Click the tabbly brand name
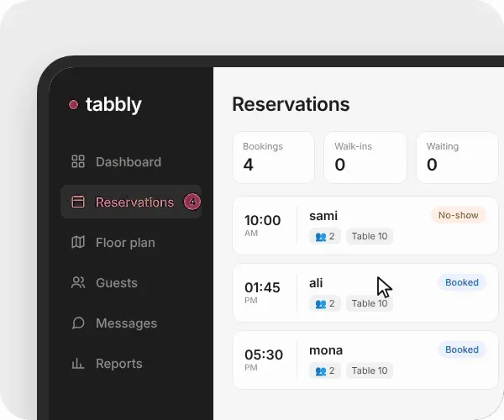Screen dimensions: 504x420 [x=113, y=105]
